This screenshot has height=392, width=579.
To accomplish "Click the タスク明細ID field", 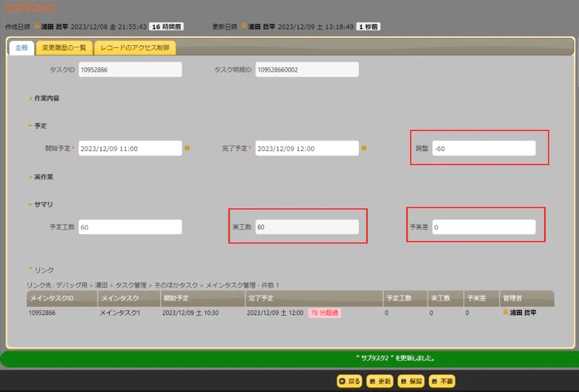I will (x=307, y=70).
